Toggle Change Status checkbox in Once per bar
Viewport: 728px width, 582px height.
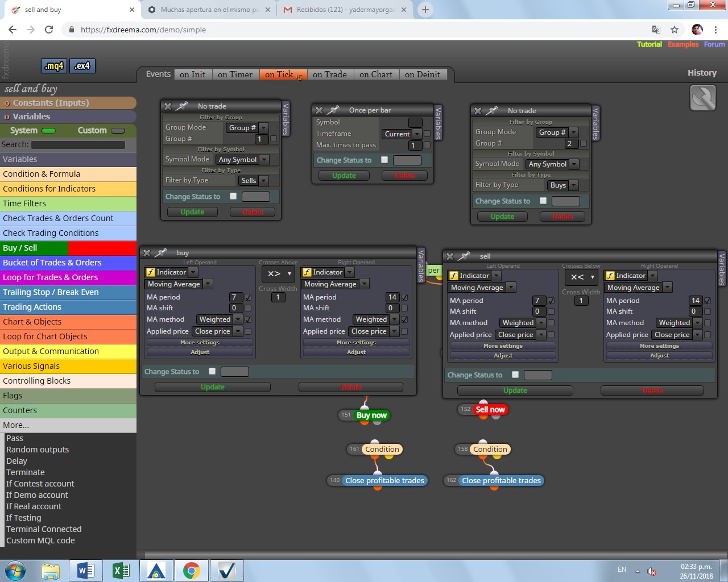384,160
